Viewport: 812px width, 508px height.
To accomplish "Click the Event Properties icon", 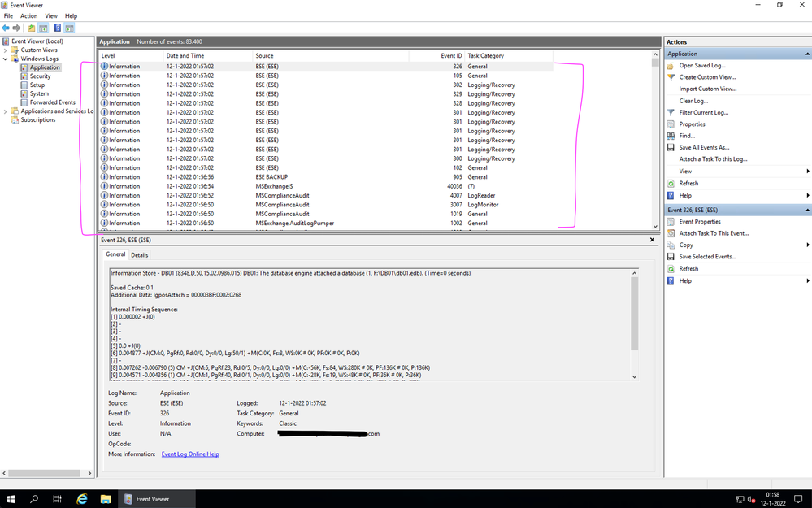I will (x=671, y=222).
